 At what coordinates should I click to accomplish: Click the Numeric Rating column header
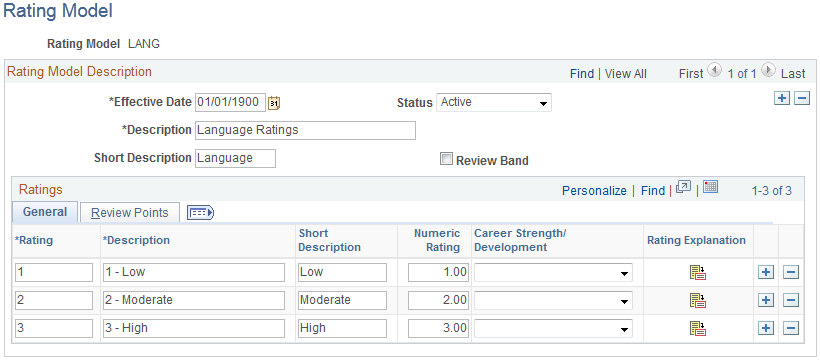coord(437,240)
